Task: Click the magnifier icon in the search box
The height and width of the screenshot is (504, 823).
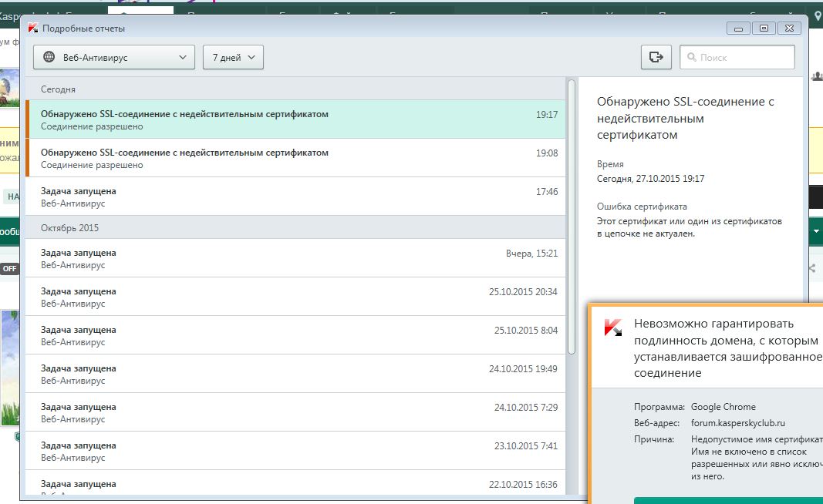Action: (x=692, y=57)
